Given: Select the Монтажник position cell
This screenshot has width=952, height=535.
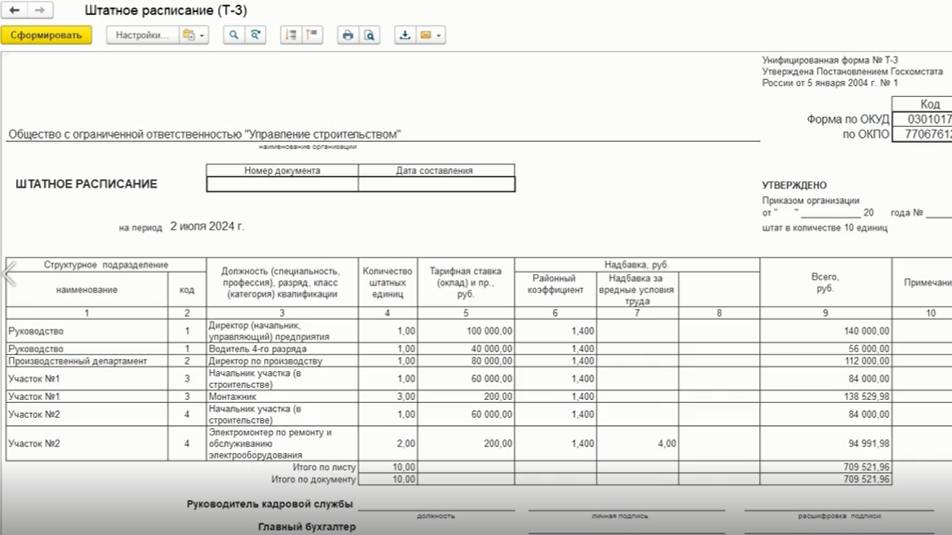Looking at the screenshot, I should [282, 397].
